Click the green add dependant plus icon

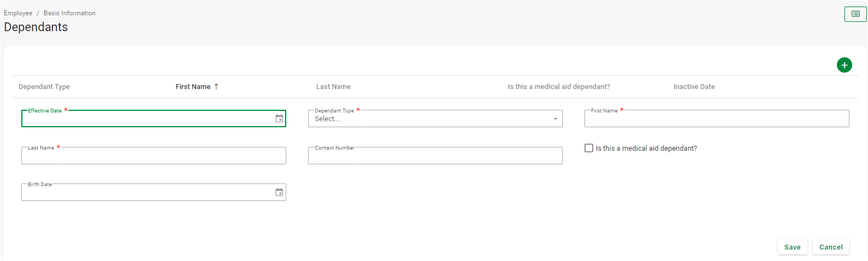click(844, 66)
